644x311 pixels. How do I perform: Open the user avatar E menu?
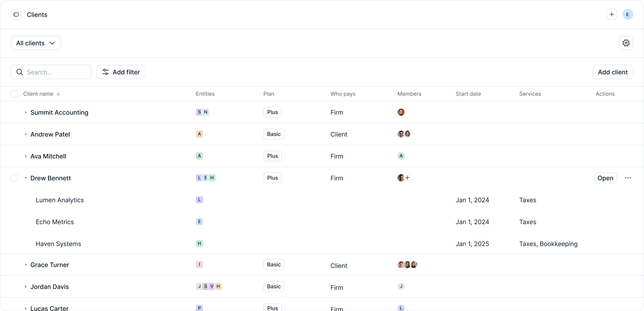(x=627, y=14)
